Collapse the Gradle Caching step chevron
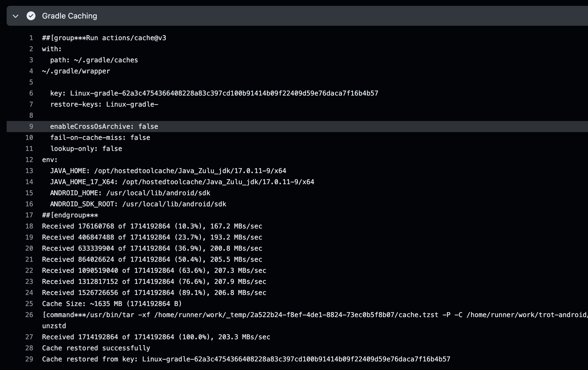The width and height of the screenshot is (588, 370). point(16,16)
